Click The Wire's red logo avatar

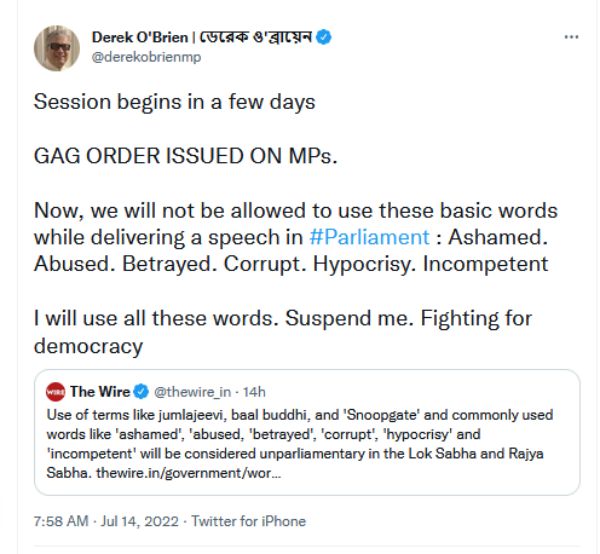coord(56,391)
